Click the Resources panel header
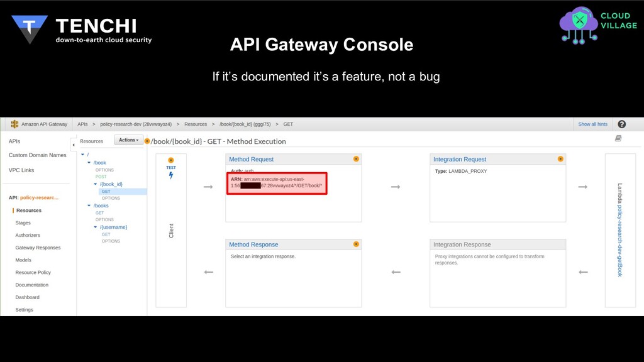The height and width of the screenshot is (362, 644). pyautogui.click(x=92, y=141)
